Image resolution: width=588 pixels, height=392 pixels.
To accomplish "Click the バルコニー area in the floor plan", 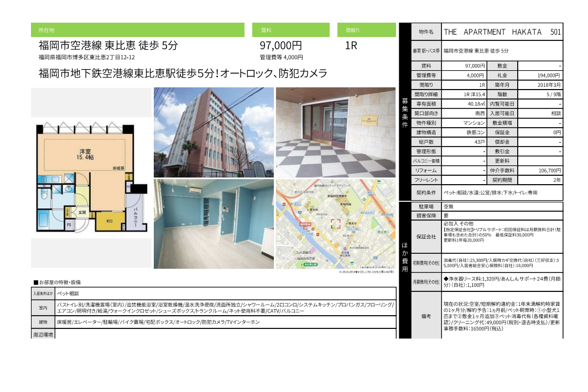I will [x=136, y=215].
